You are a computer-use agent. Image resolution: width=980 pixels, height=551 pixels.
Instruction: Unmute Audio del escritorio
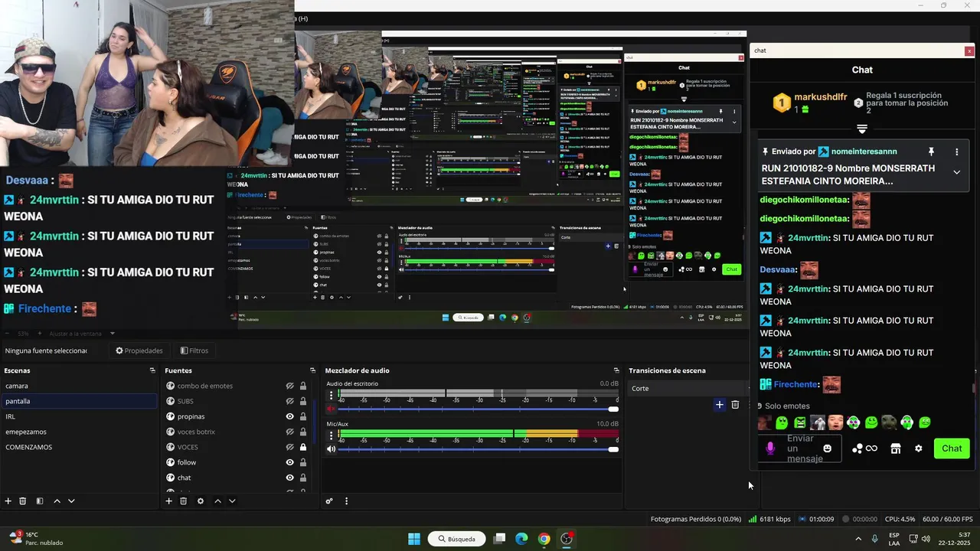pos(331,409)
